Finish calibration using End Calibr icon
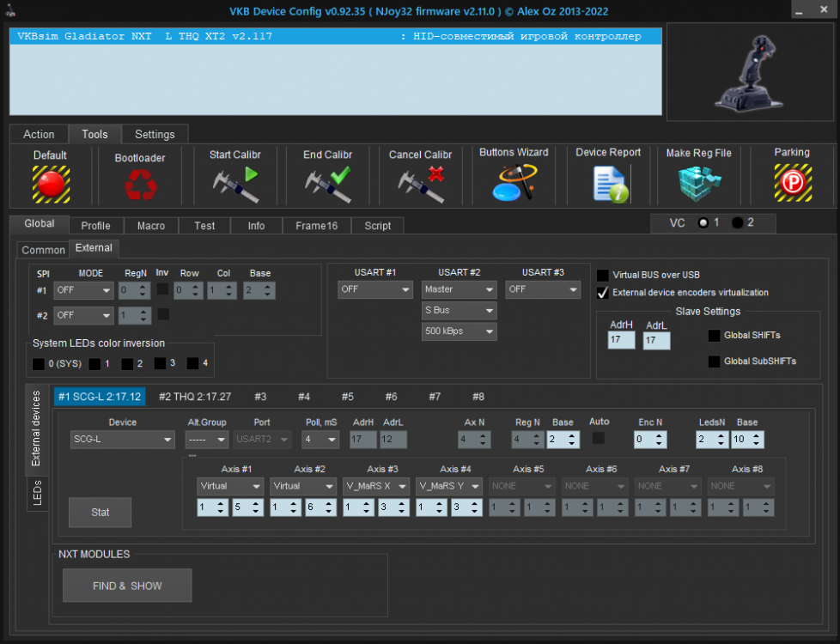840x644 pixels. point(328,184)
